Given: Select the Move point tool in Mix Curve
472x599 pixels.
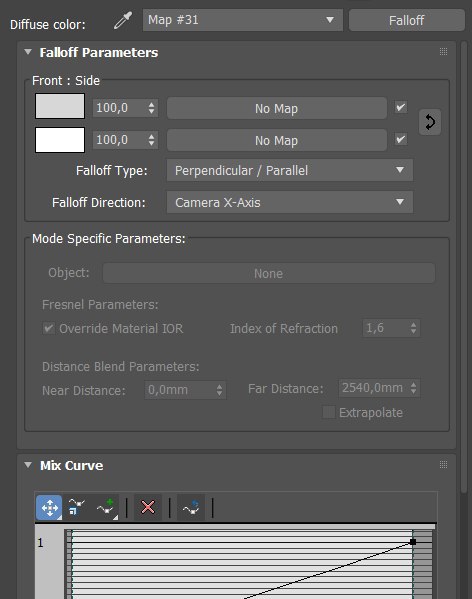Looking at the screenshot, I should (x=49, y=508).
